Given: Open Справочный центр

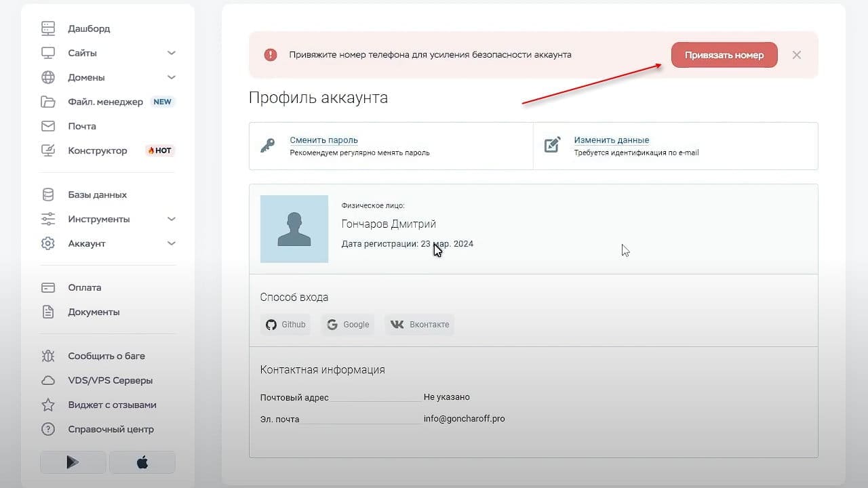Looking at the screenshot, I should click(x=111, y=429).
